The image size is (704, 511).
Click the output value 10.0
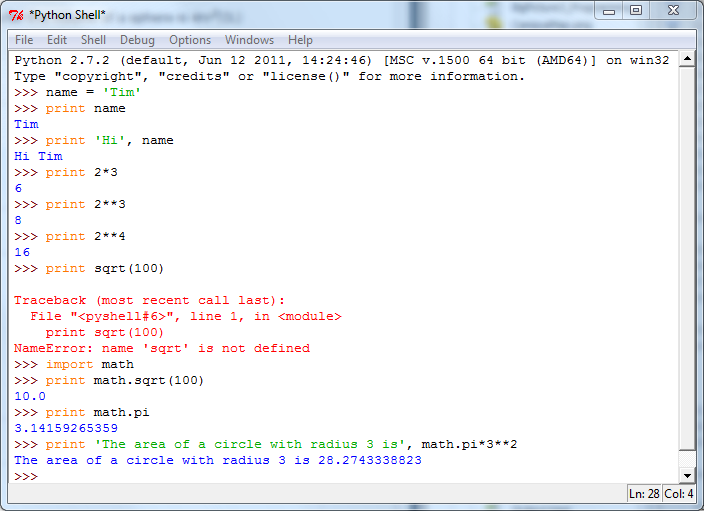pyautogui.click(x=30, y=396)
